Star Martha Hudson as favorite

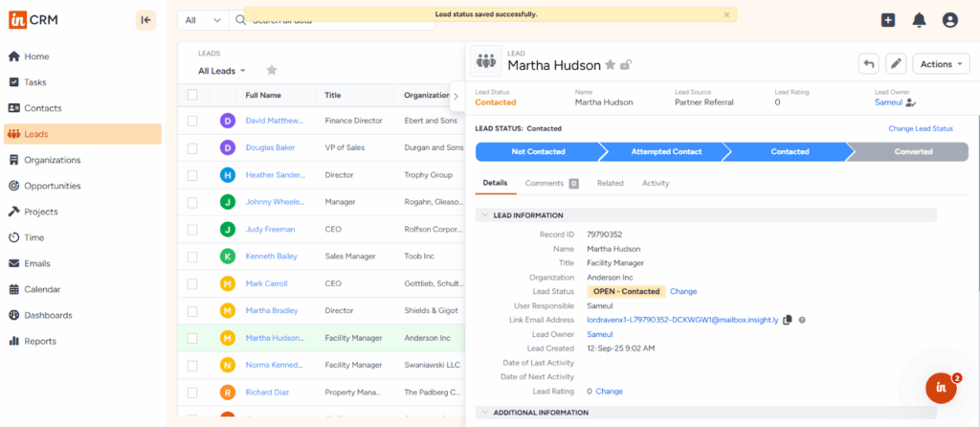click(x=610, y=65)
